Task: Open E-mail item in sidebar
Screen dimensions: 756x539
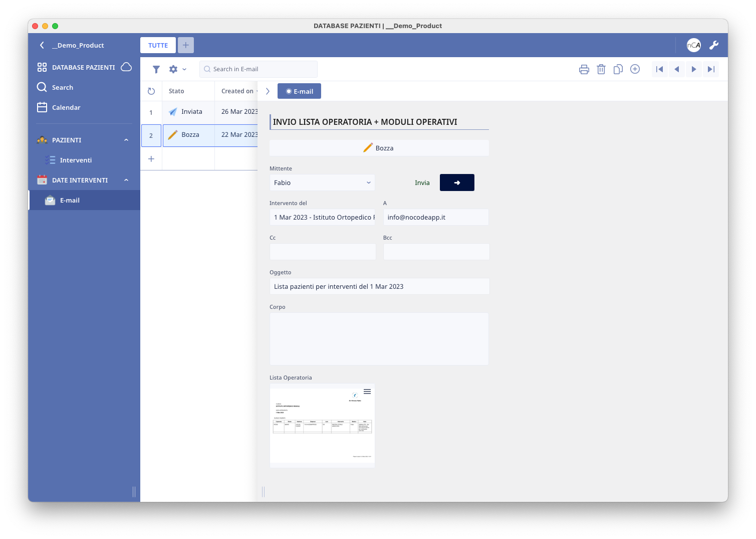Action: 84,200
